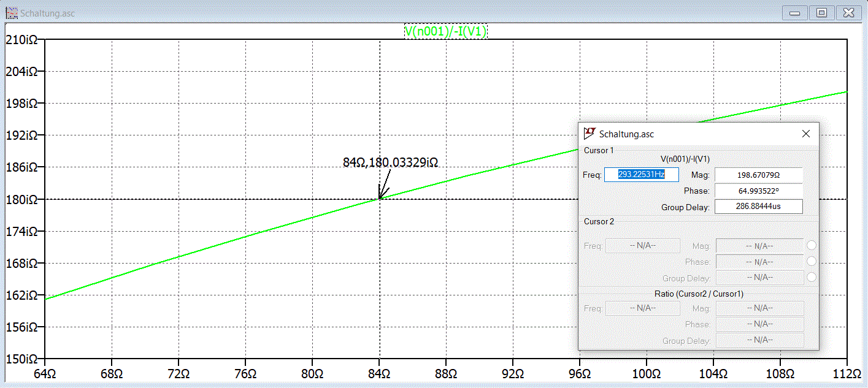Click the 198iΩ vertical axis label

point(22,104)
